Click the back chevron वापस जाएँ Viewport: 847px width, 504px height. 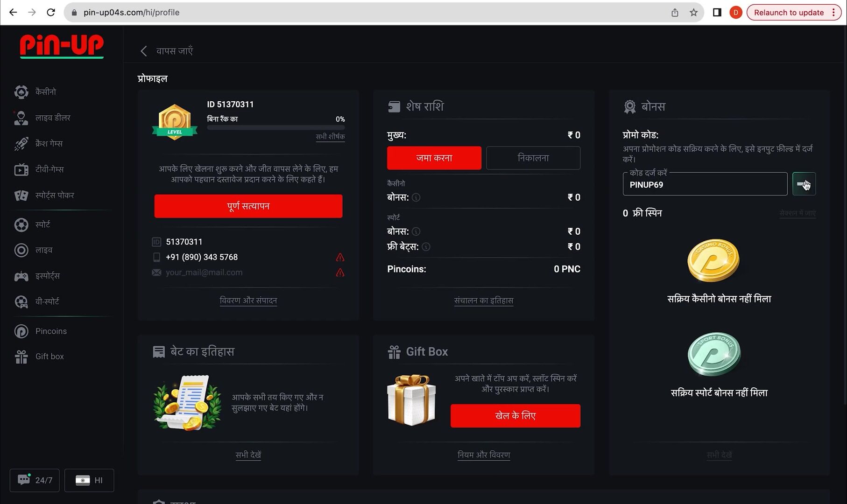pyautogui.click(x=144, y=51)
